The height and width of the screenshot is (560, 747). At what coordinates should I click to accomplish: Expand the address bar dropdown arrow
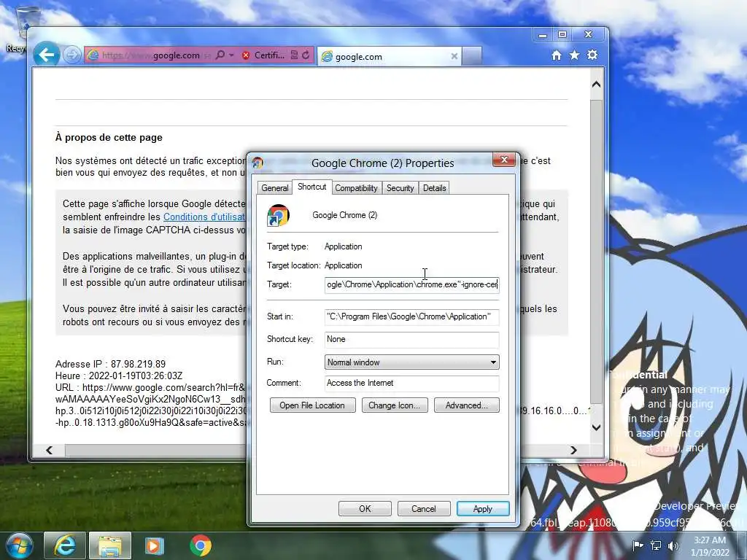(x=231, y=55)
